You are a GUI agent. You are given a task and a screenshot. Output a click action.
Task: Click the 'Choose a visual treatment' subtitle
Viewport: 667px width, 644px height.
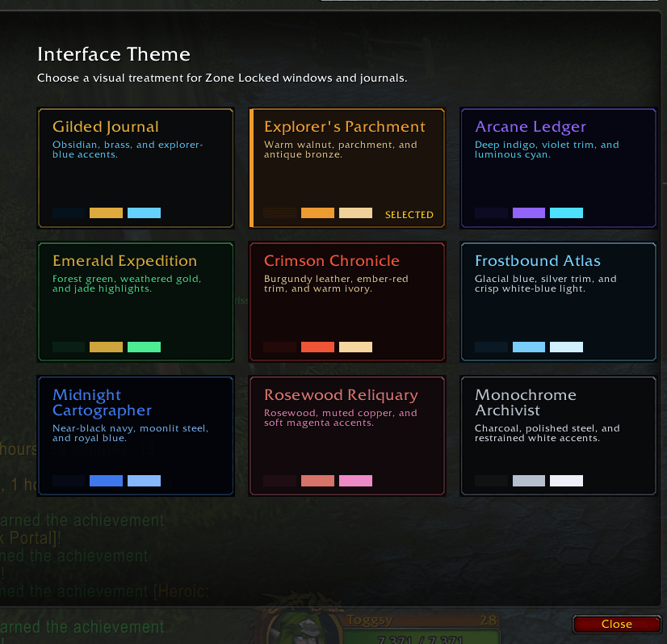coord(222,78)
